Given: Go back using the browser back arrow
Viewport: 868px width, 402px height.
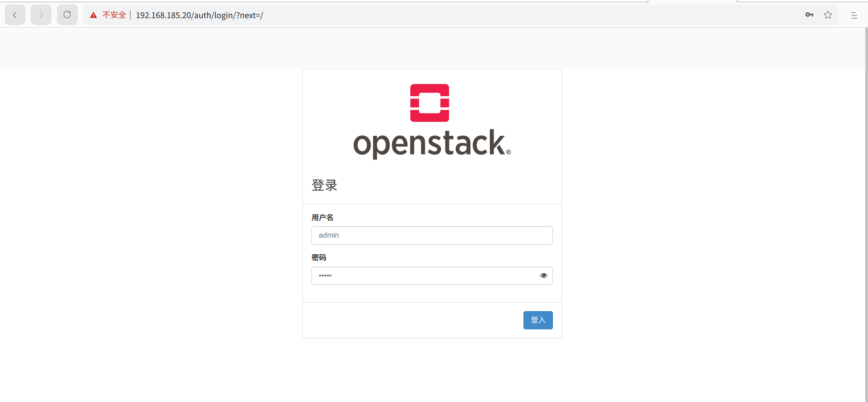Looking at the screenshot, I should coord(15,15).
